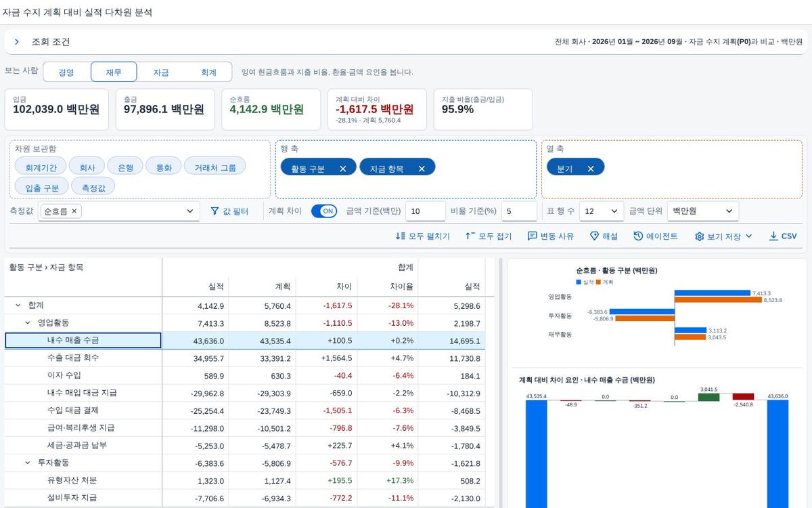
Task: Expand the 조회 조건 panel chevron
Action: pos(17,42)
